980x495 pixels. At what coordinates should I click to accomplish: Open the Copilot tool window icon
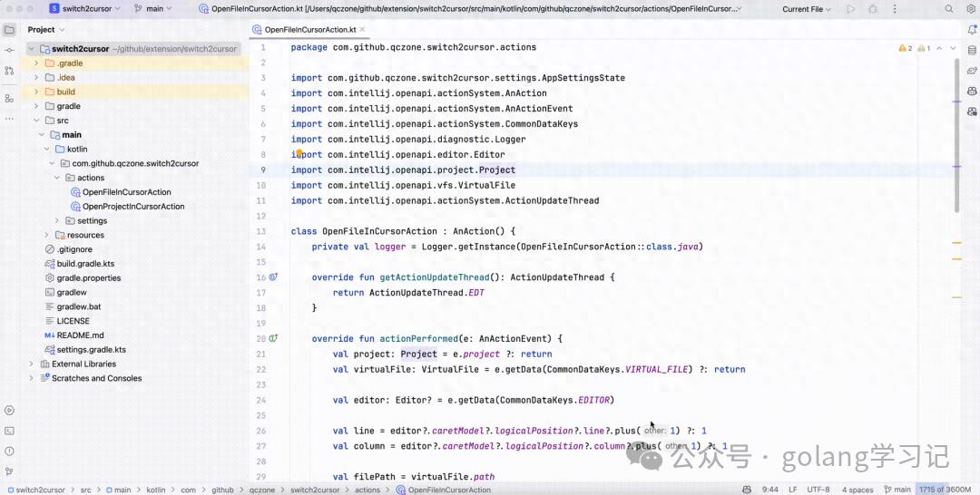click(972, 92)
